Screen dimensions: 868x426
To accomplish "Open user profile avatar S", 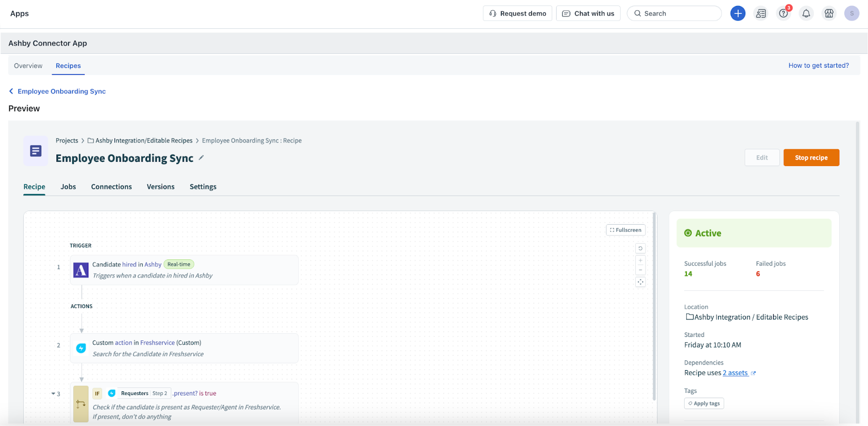I will (852, 14).
